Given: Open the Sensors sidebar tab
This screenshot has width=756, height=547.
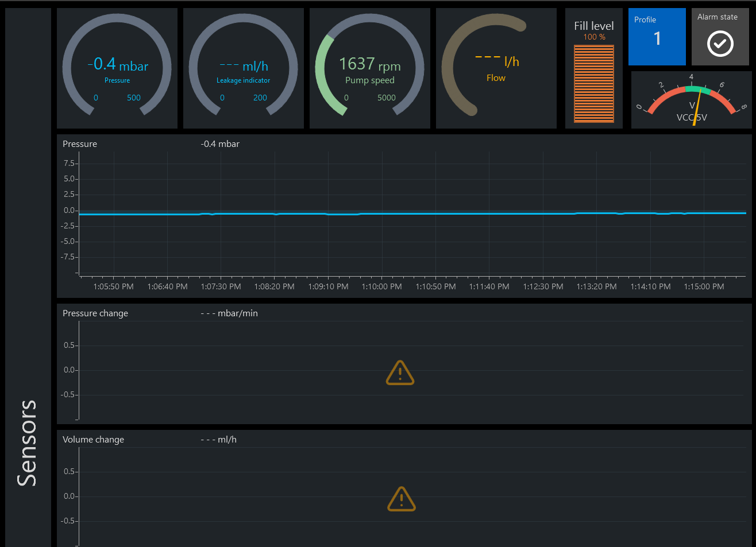Looking at the screenshot, I should (x=27, y=443).
